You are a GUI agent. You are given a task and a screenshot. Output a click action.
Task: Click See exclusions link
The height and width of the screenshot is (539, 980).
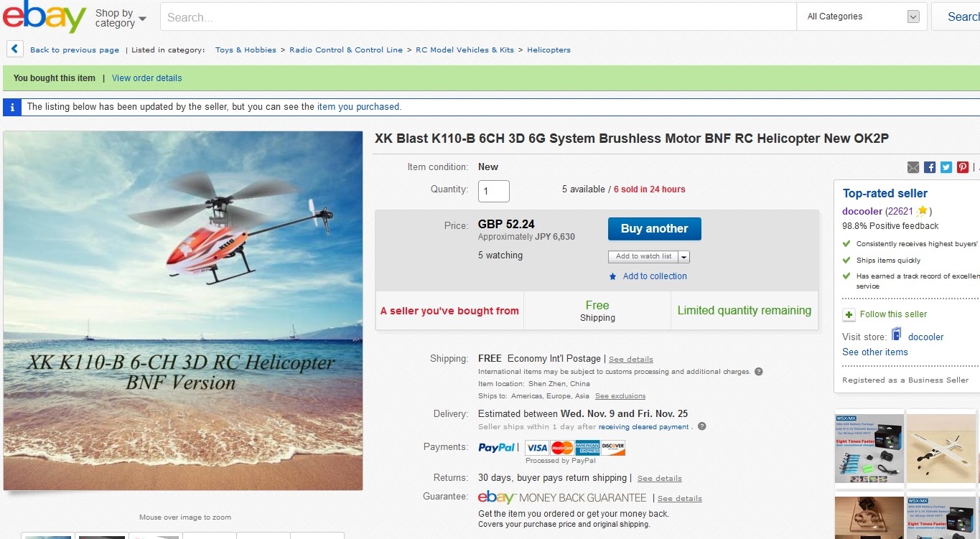pyautogui.click(x=620, y=396)
